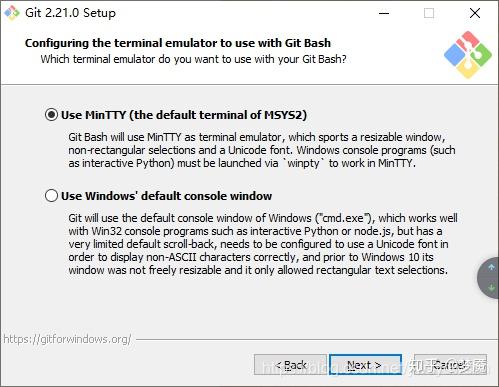499x387 pixels.
Task: Select the Use MinTTY radio button
Action: tap(51, 115)
